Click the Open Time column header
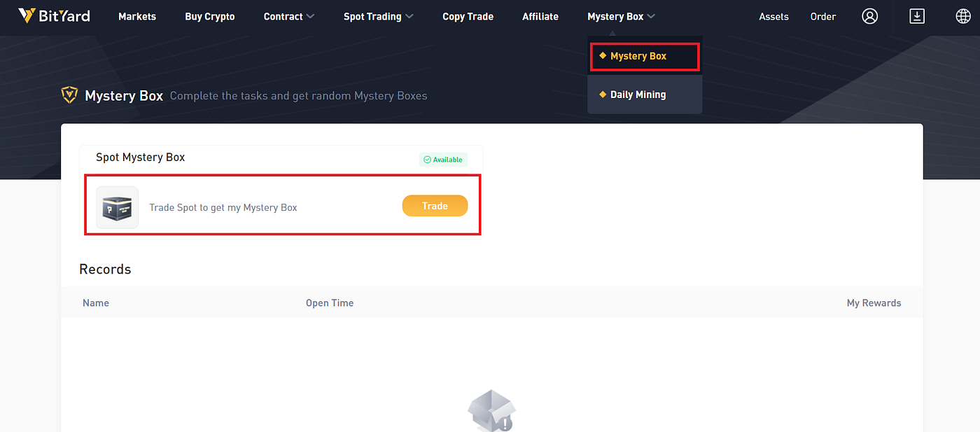The height and width of the screenshot is (432, 980). coord(330,303)
